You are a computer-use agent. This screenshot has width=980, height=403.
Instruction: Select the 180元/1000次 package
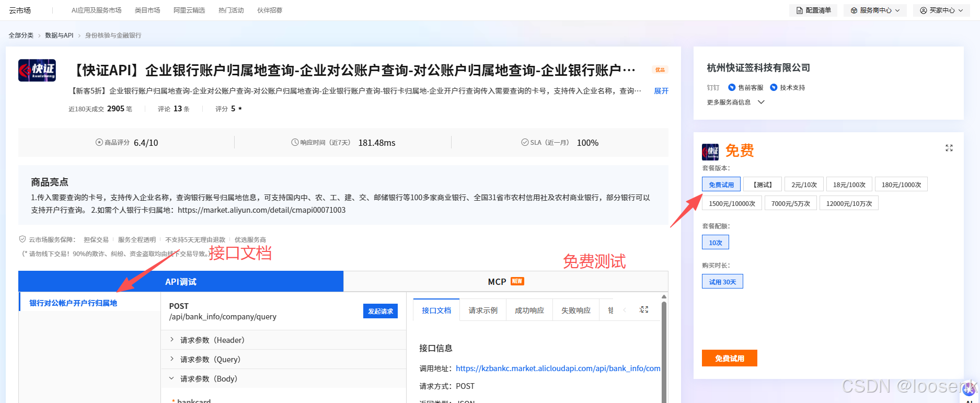pyautogui.click(x=902, y=185)
